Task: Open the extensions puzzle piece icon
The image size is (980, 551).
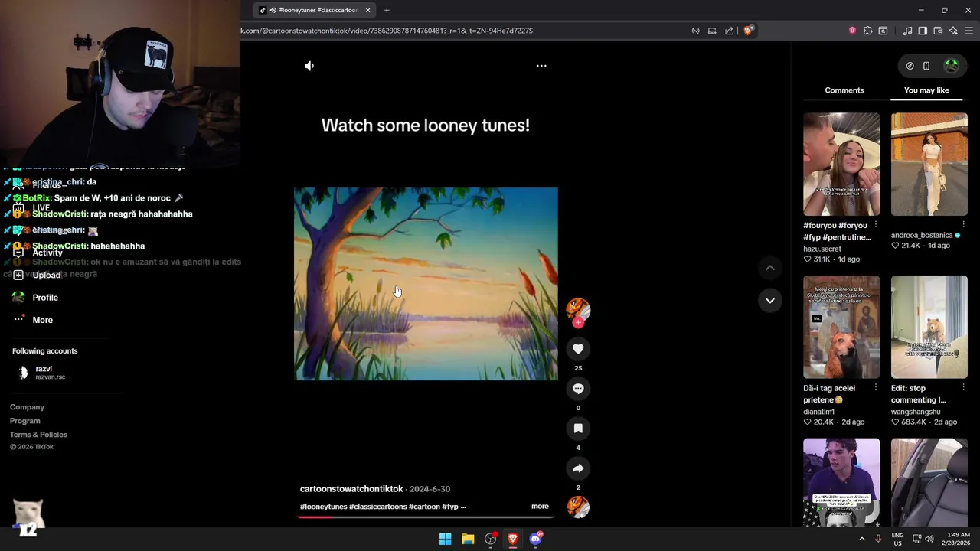Action: (867, 31)
